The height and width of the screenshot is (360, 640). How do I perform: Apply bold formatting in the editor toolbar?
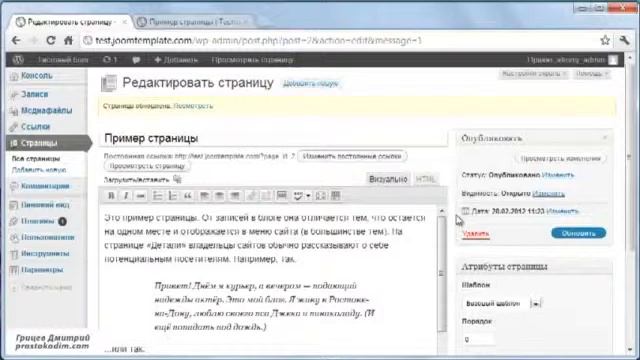(111, 196)
